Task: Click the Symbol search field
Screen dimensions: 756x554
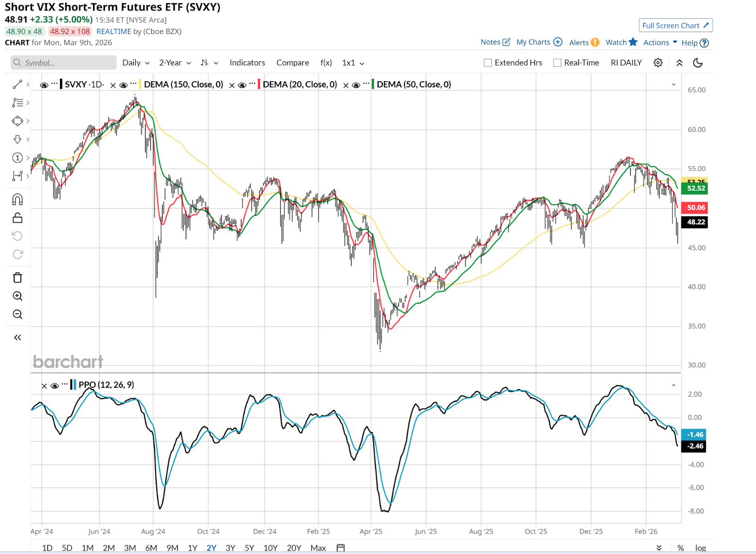Action: point(64,63)
